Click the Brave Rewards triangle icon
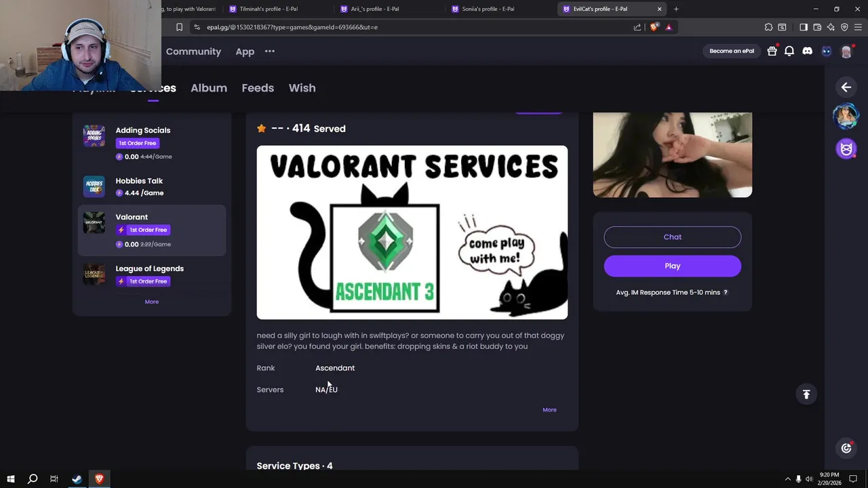This screenshot has width=868, height=488. coord(669,27)
